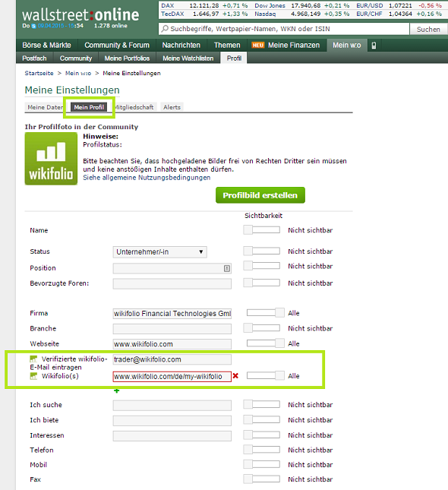Toggle visibility switch for Webseite

coord(266,343)
